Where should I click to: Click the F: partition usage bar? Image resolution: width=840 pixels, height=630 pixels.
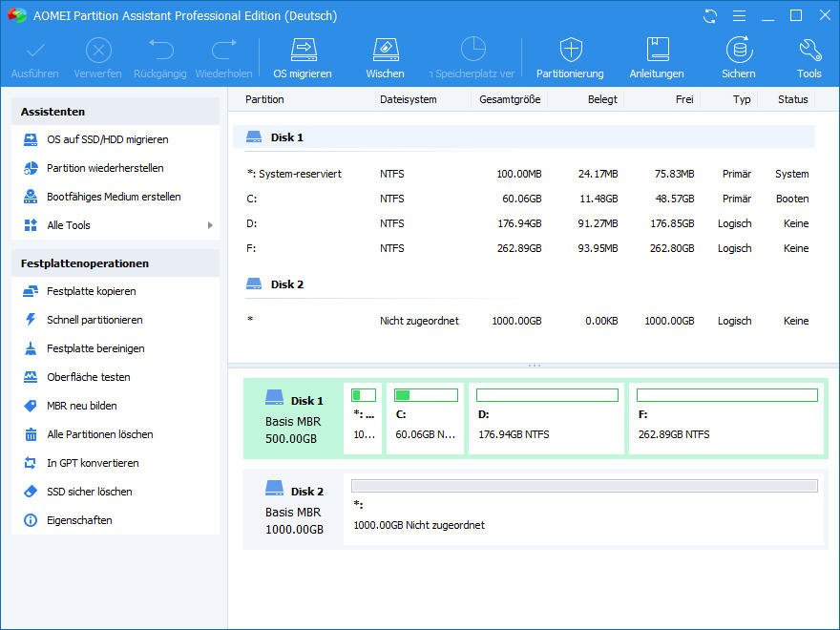(x=726, y=395)
